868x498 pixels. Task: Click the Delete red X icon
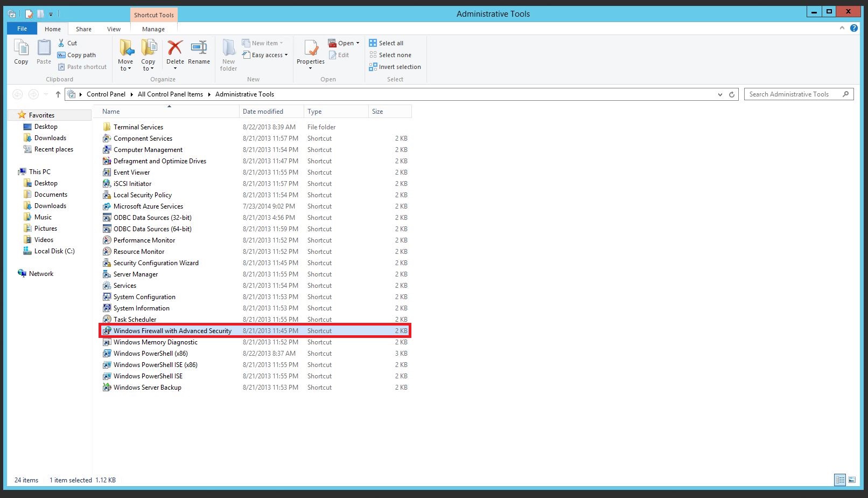coord(175,48)
